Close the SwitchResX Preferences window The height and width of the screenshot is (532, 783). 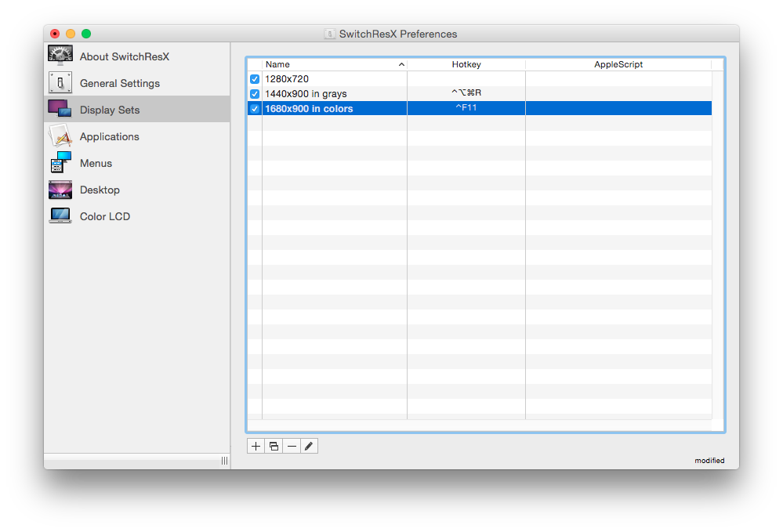[55, 34]
